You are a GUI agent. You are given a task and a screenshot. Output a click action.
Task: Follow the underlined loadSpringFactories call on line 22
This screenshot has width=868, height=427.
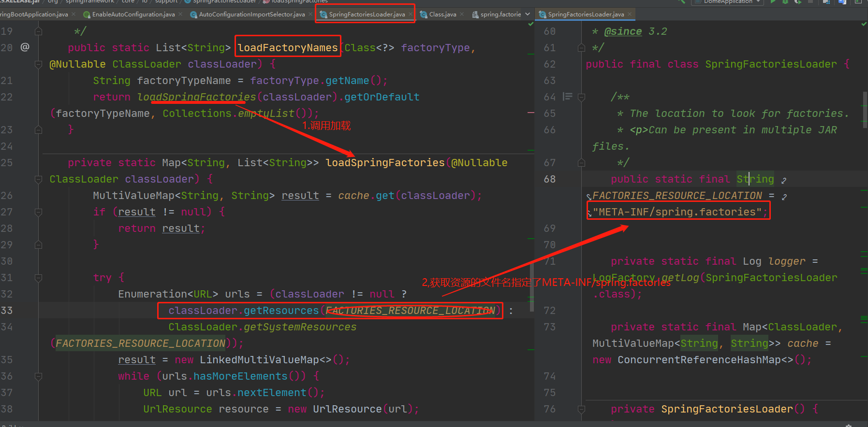tap(196, 97)
